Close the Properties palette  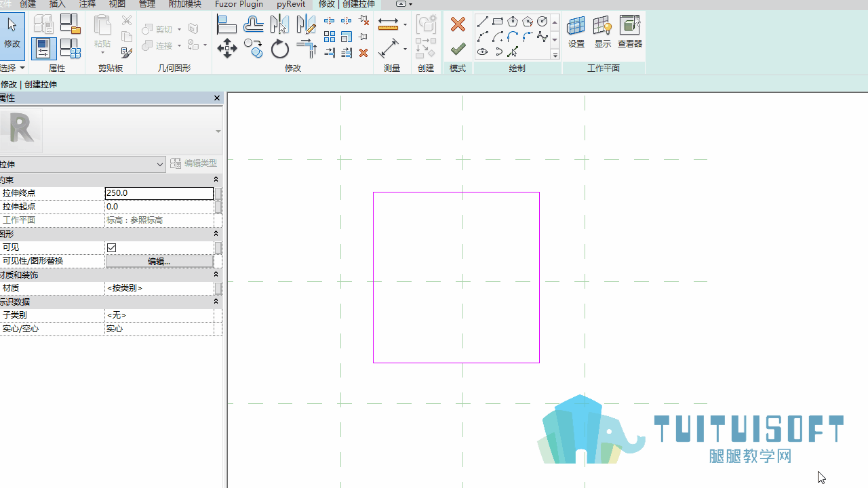pyautogui.click(x=217, y=98)
